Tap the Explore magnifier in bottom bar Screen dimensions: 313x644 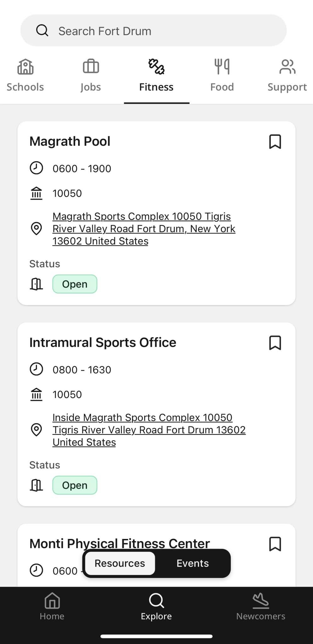point(156,601)
